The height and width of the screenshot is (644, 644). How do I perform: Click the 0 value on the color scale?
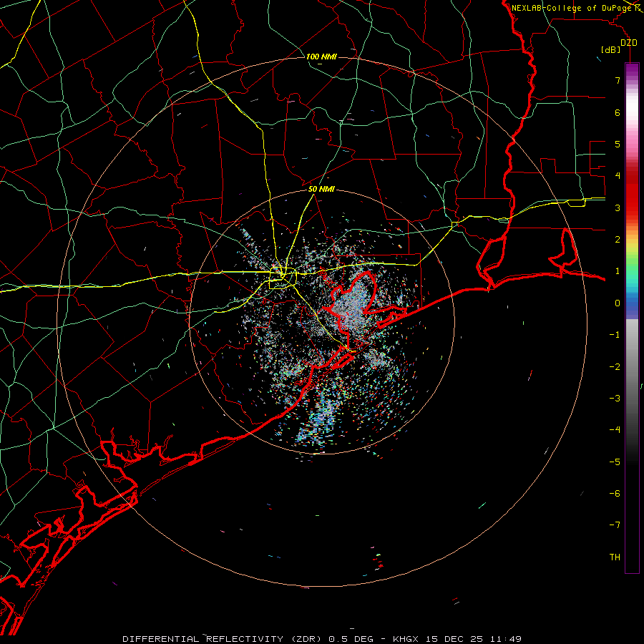618,303
